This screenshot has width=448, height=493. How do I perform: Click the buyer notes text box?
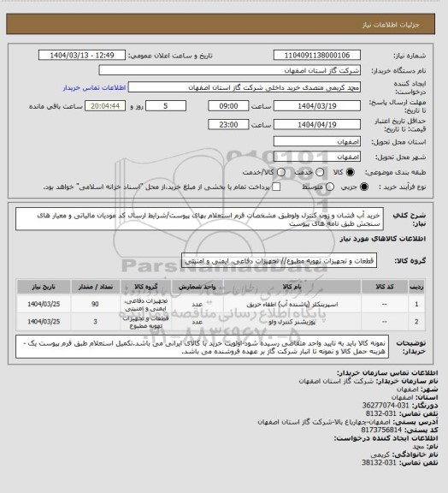pyautogui.click(x=202, y=347)
